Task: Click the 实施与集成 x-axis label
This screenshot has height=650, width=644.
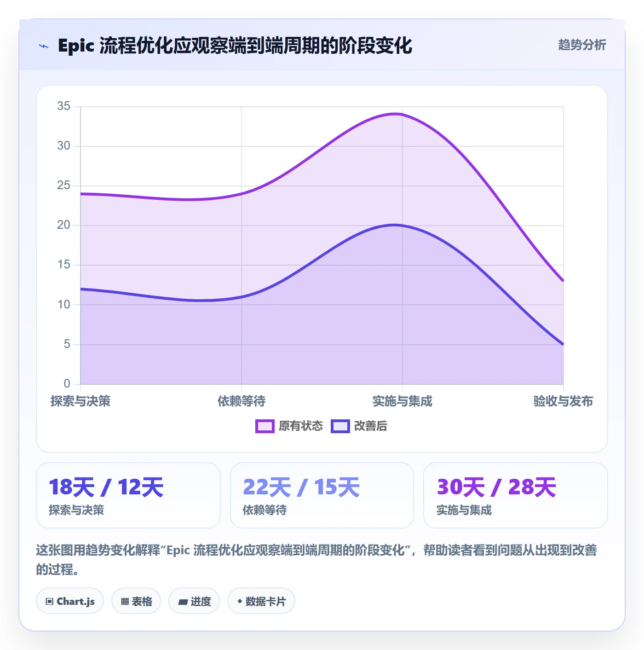Action: pyautogui.click(x=402, y=401)
